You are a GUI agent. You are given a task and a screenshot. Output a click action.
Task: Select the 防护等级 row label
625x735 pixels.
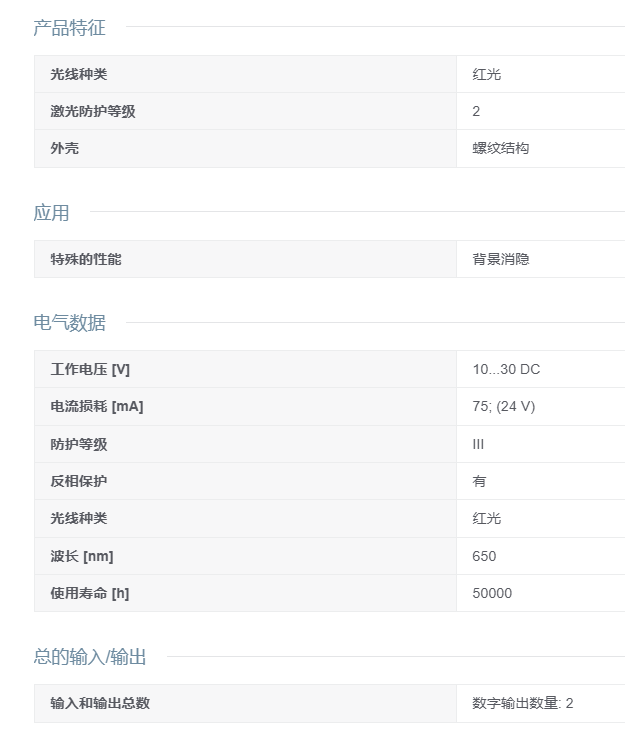tap(79, 444)
